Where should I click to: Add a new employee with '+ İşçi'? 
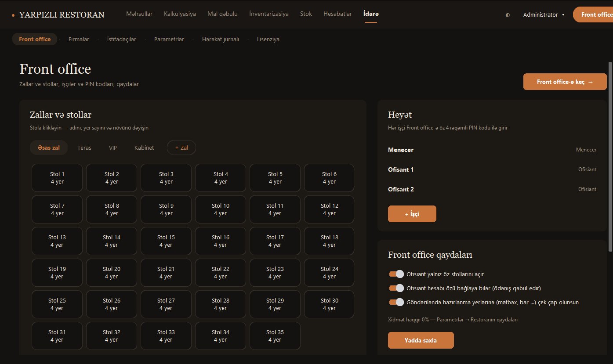[x=412, y=214]
